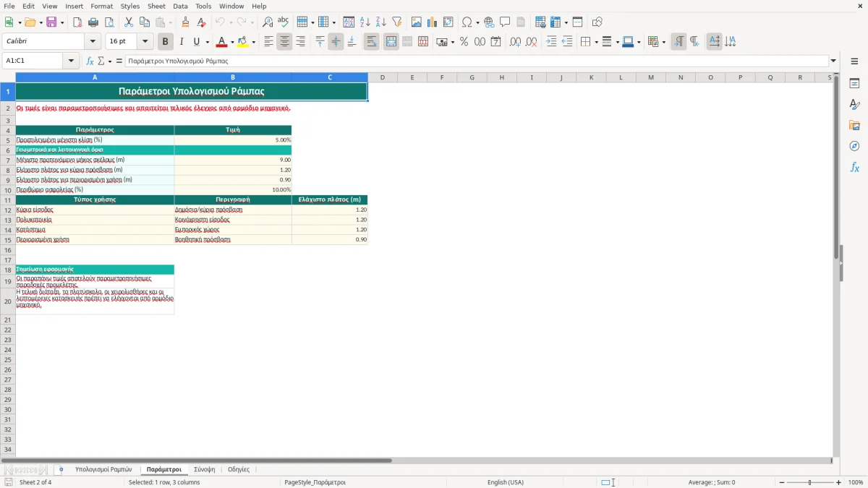Add a new sheet with the plus button
868x488 pixels.
click(x=61, y=469)
